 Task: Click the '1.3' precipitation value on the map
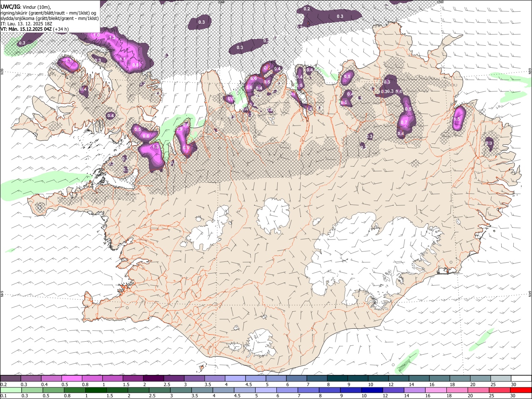pyautogui.click(x=156, y=147)
